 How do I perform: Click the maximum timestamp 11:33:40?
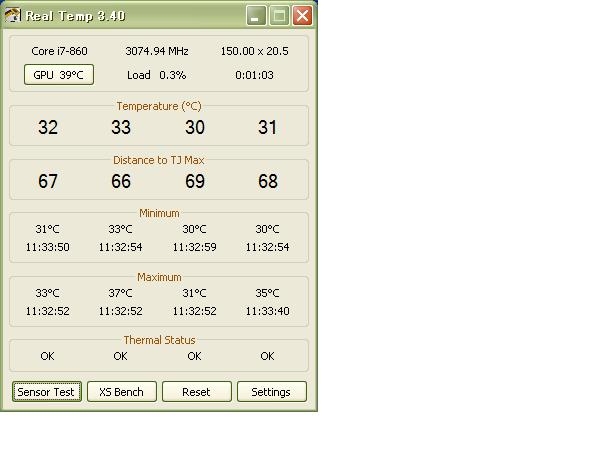(x=267, y=311)
